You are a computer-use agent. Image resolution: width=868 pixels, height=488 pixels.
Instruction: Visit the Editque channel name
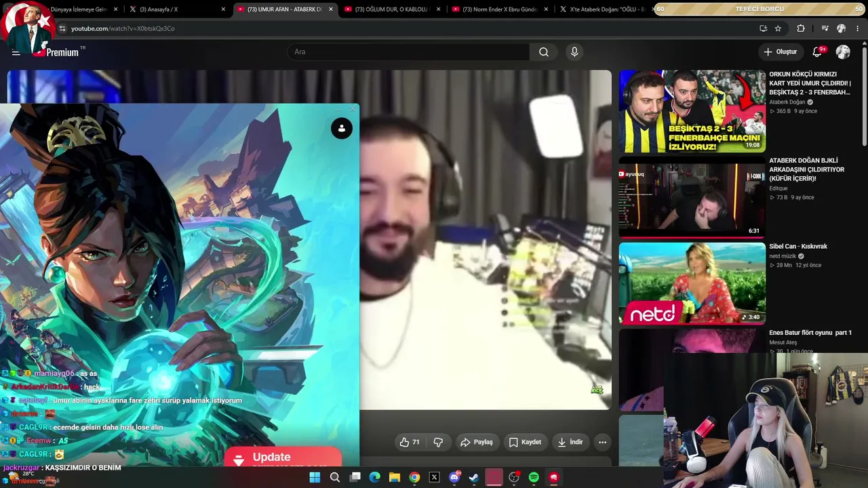778,188
